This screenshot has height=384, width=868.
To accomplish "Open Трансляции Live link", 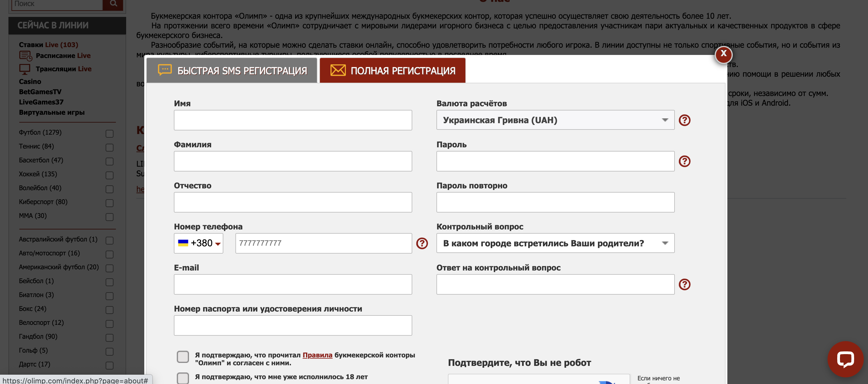I will tap(64, 69).
